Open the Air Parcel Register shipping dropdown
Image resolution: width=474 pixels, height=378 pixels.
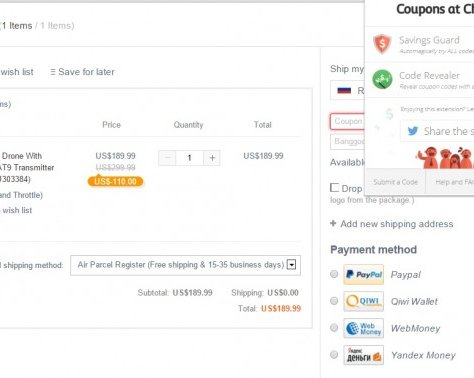click(185, 265)
